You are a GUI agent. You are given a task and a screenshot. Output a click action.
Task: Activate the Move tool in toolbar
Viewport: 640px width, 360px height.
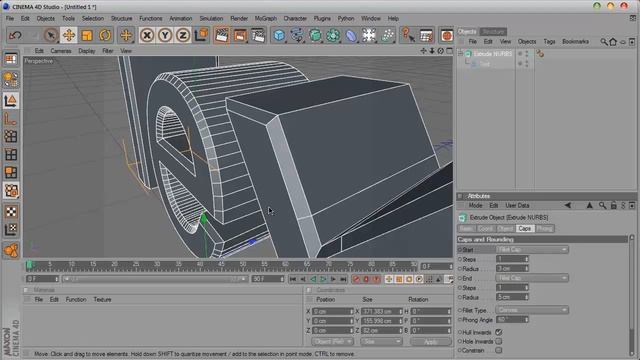pos(69,35)
